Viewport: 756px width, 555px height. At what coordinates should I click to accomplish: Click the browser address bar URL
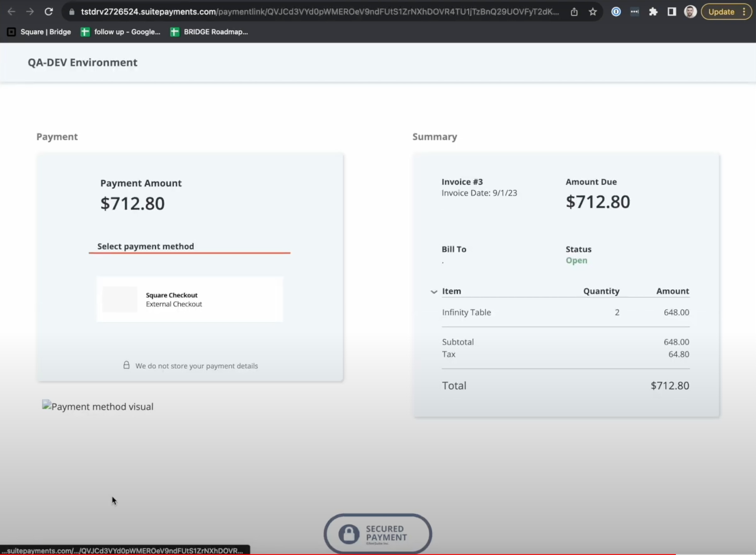tap(319, 12)
